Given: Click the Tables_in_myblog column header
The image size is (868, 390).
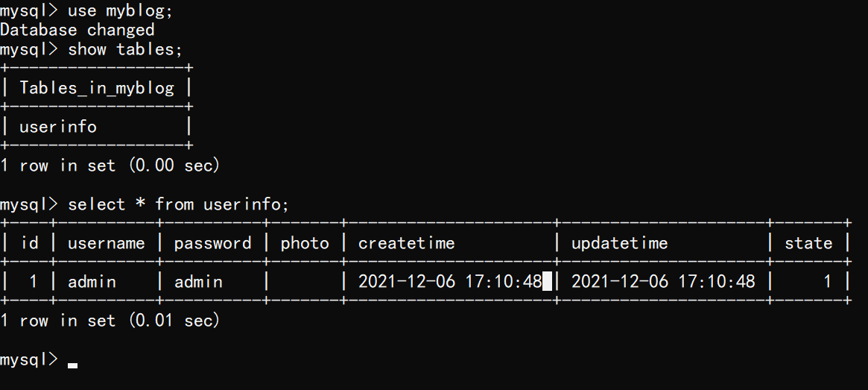Looking at the screenshot, I should [97, 88].
